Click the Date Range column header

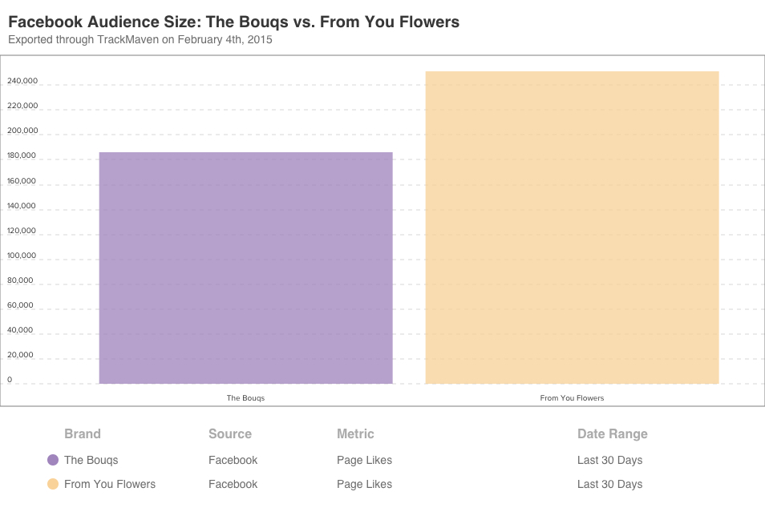coord(612,433)
